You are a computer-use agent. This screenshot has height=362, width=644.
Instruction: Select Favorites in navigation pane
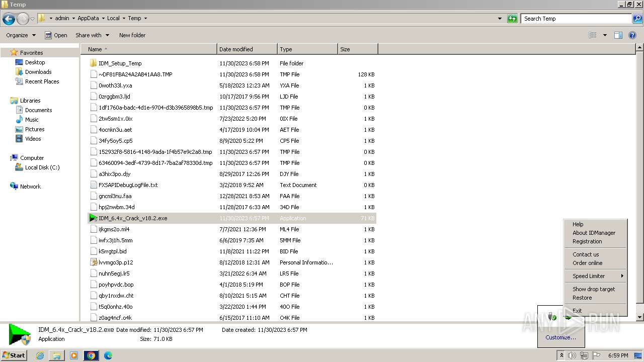tap(31, 53)
